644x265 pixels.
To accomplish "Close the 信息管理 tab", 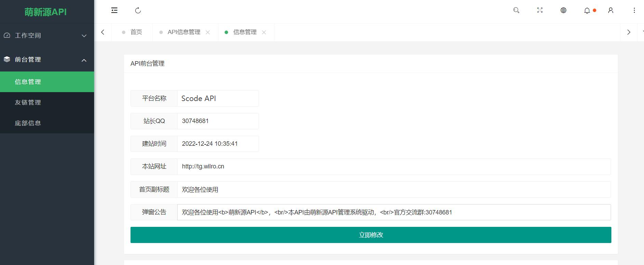I will point(264,32).
